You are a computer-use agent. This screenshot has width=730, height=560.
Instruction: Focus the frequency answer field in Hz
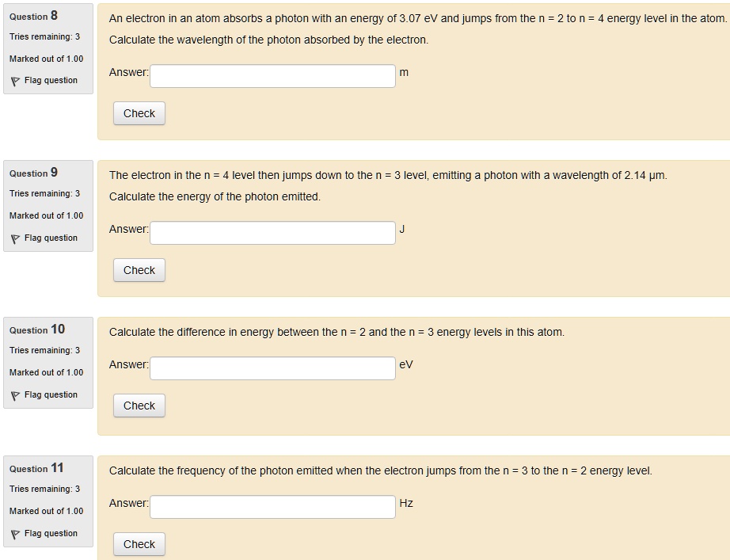click(272, 507)
